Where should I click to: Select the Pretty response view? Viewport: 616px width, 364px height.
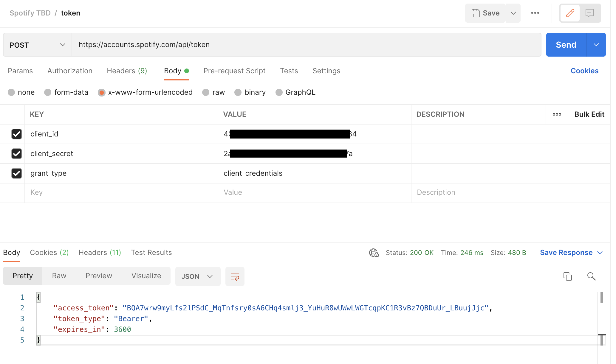23,276
